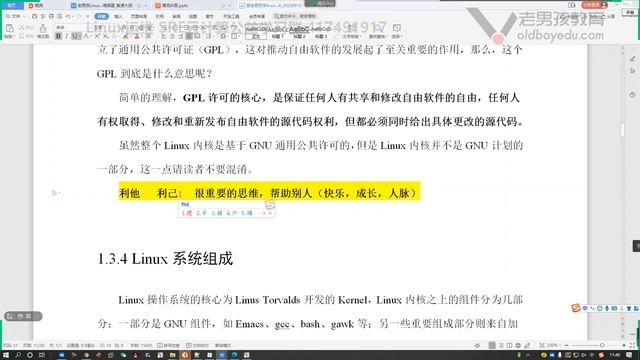640x360 pixels.
Task: Click the highlighted text 利他 利己
Action: pyautogui.click(x=148, y=193)
